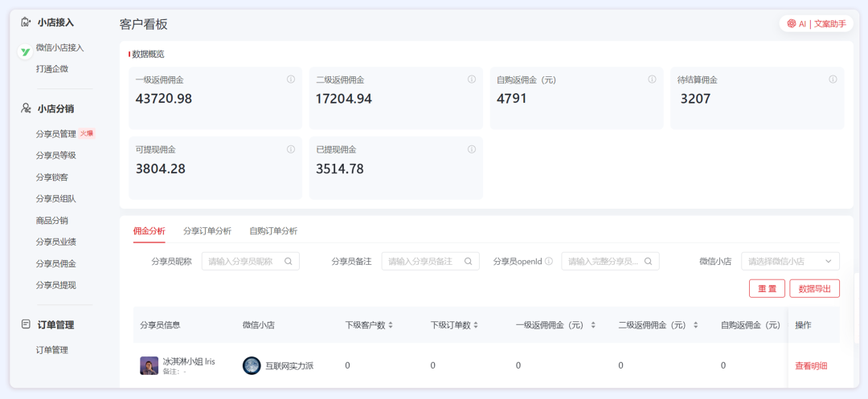The image size is (868, 399).
Task: Click 互联网实力派 shop name text
Action: coord(289,366)
